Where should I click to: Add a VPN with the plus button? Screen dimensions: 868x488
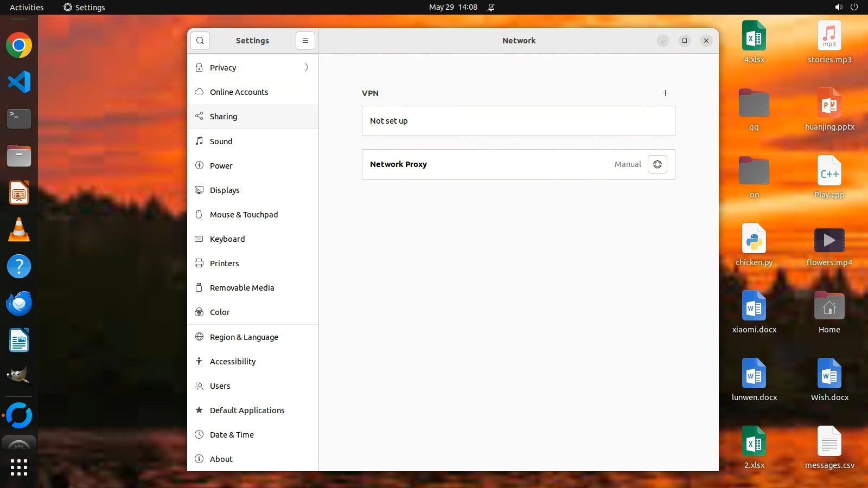click(665, 93)
